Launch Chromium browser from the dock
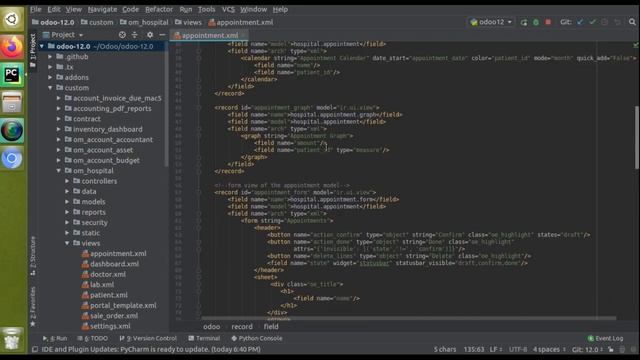The width and height of the screenshot is (640, 360). coord(12,158)
